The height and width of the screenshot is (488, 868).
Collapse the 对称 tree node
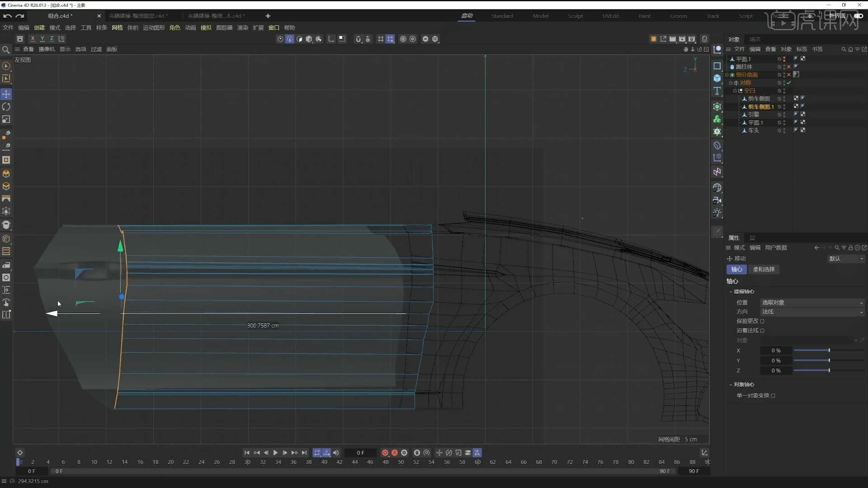click(x=731, y=83)
